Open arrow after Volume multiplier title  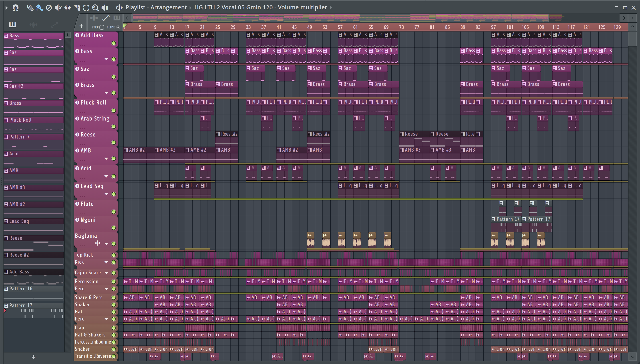click(331, 8)
